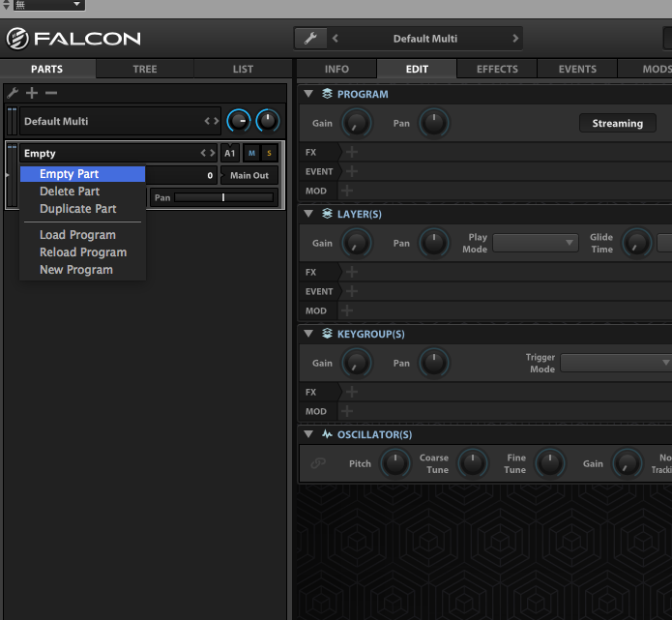Screen dimensions: 672x620
Task: Open the top-left host dropdown arrow
Action: (76, 4)
